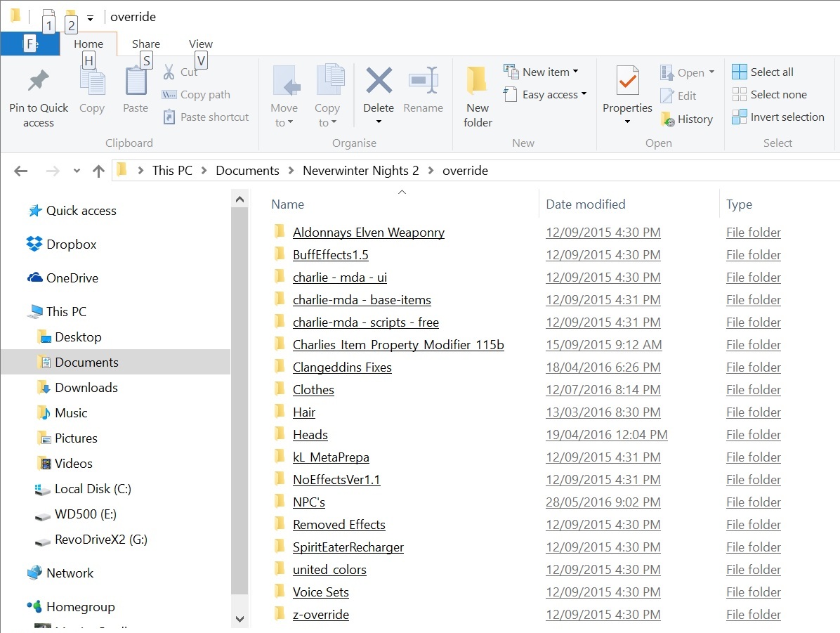
Task: Click the New item icon
Action: pyautogui.click(x=511, y=71)
